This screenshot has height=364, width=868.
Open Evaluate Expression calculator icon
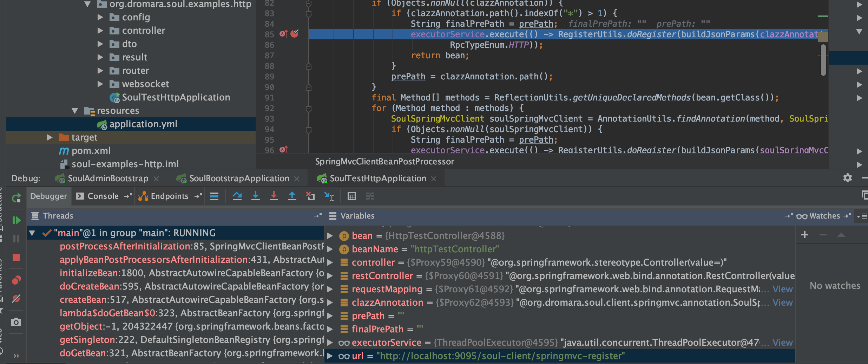pyautogui.click(x=351, y=196)
